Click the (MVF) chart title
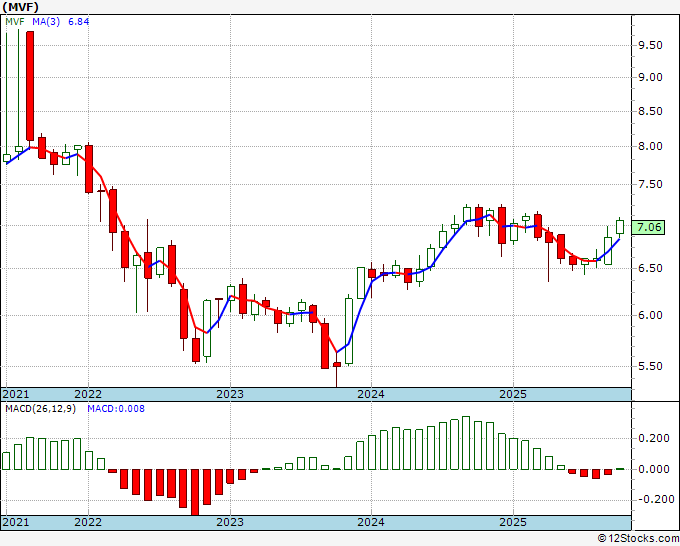 click(x=21, y=7)
